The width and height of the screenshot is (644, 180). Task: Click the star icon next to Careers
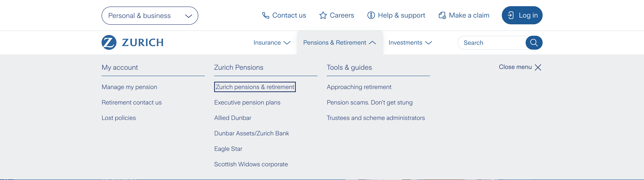[323, 15]
